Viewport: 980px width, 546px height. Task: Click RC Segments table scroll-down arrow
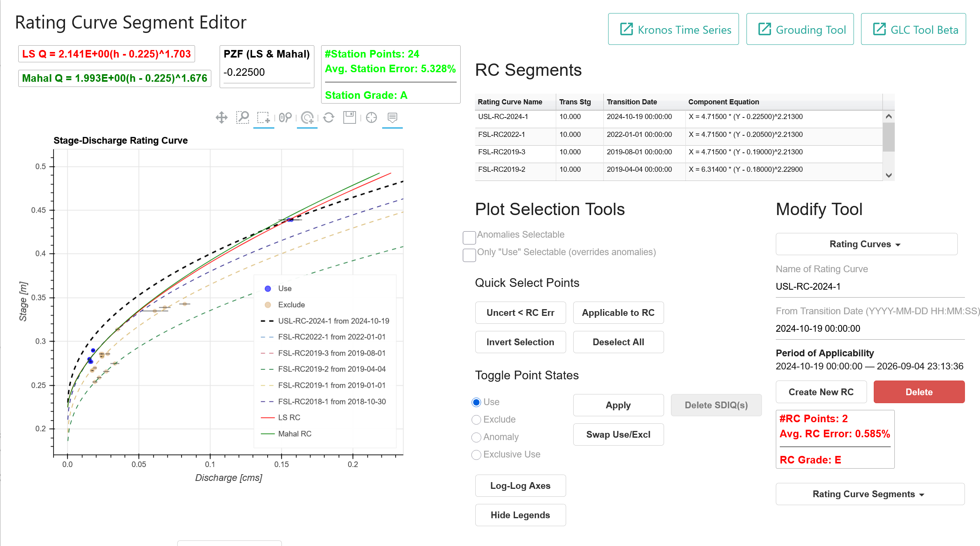pyautogui.click(x=889, y=175)
